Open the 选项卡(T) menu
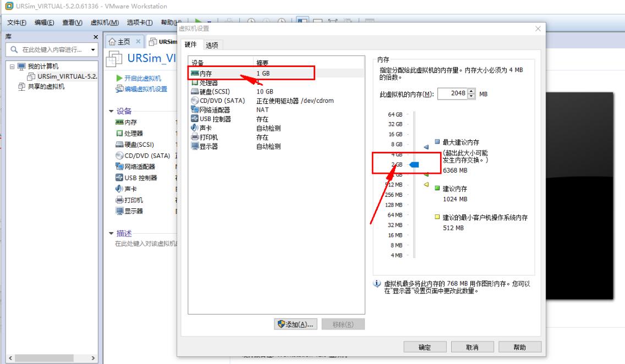Image resolution: width=625 pixels, height=364 pixels. 140,23
